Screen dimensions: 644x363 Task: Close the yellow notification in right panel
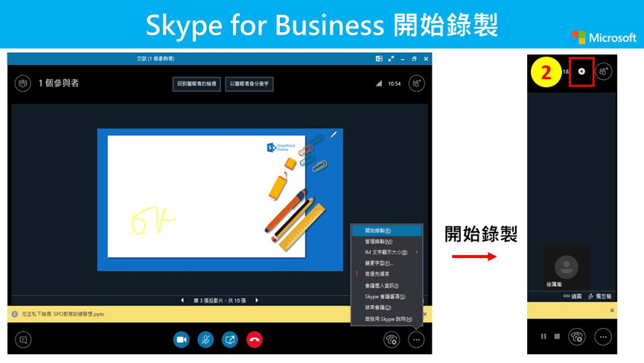[612, 310]
